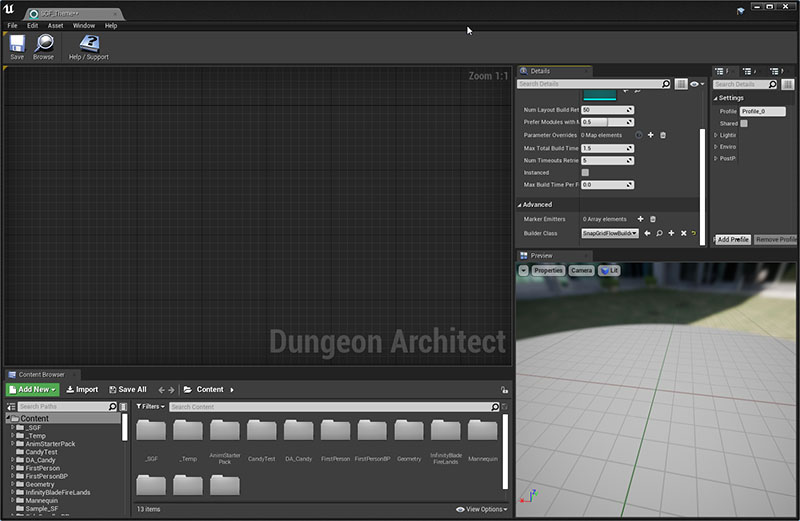Expand the _SGF folder in the tree
Viewport: 800px width, 521px height.
tap(13, 428)
